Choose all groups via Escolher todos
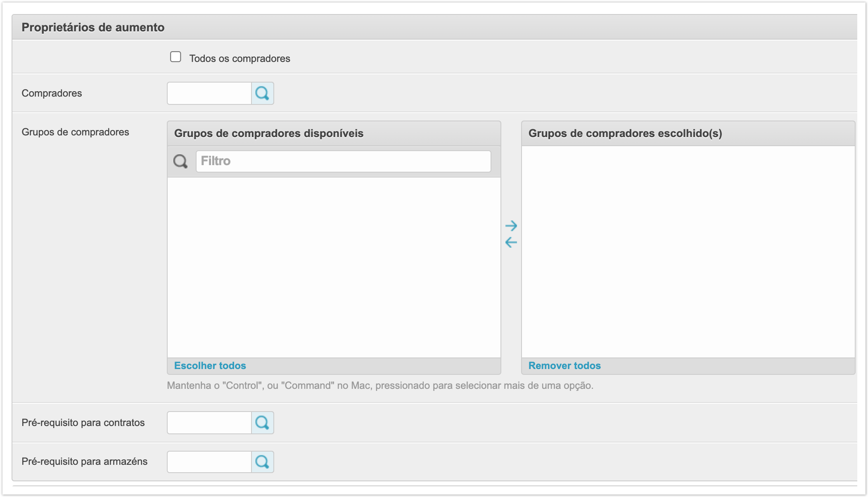868x497 pixels. click(x=210, y=366)
